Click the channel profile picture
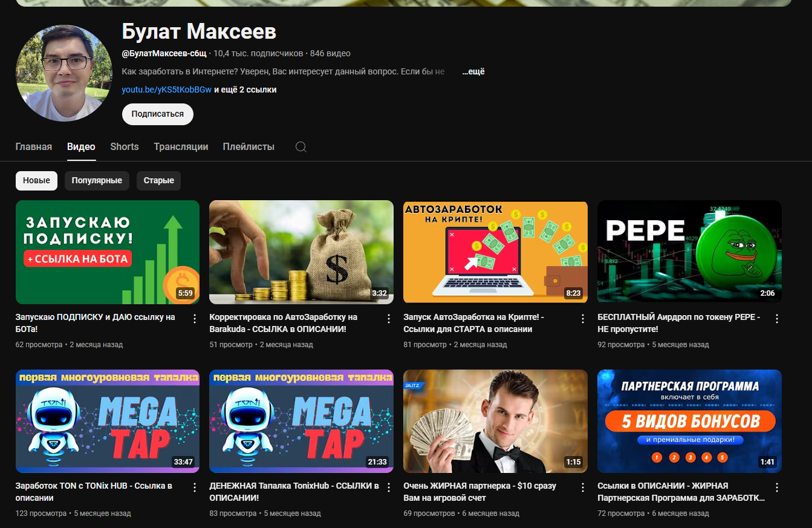 tap(63, 73)
